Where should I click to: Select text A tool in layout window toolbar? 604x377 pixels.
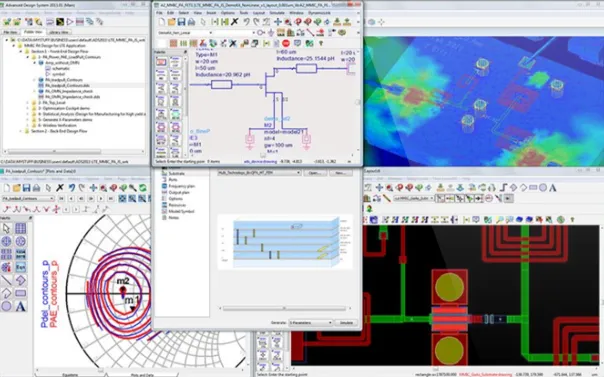click(x=553, y=188)
